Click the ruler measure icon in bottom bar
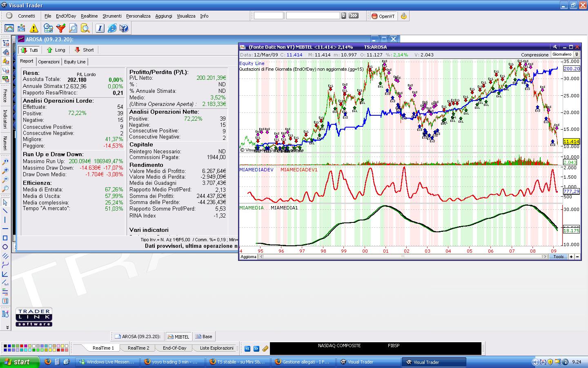The width and height of the screenshot is (588, 368). coord(265,349)
